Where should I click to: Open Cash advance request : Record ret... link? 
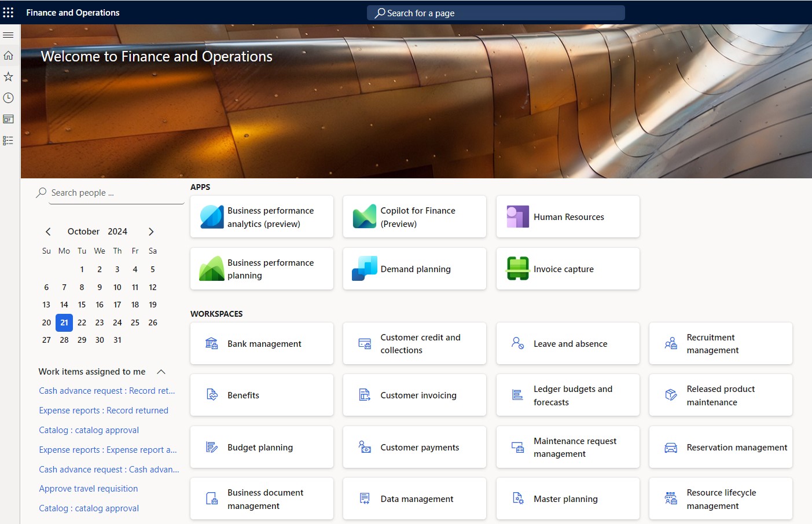[106, 391]
